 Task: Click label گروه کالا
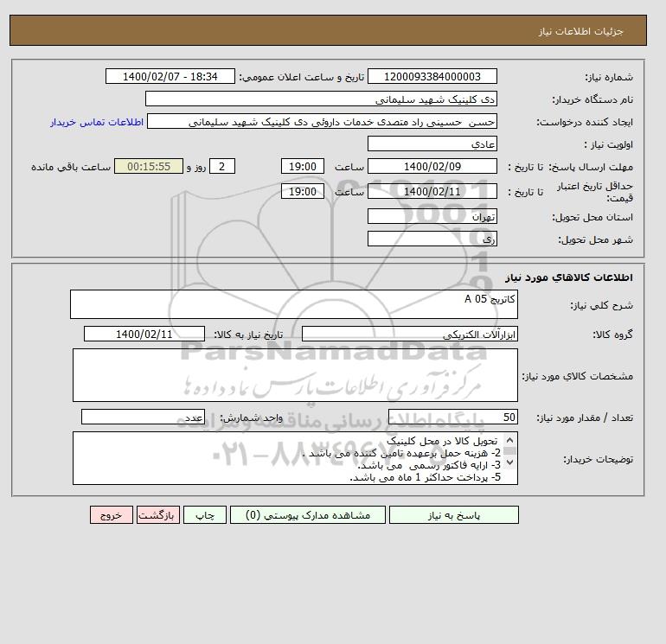[613, 335]
